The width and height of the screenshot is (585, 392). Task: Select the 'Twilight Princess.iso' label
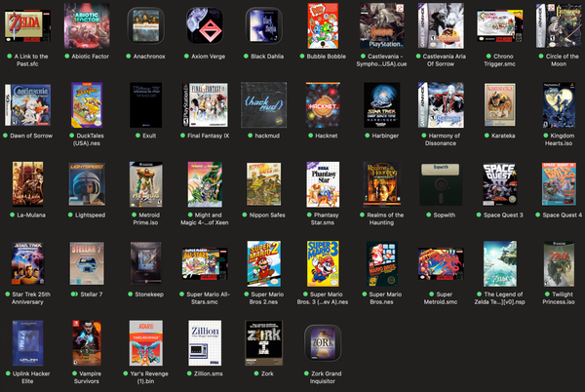(x=559, y=298)
